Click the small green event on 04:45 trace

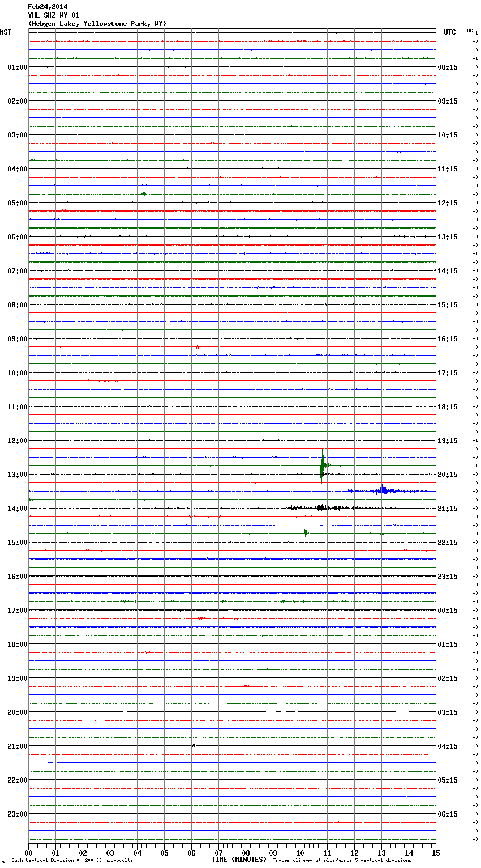click(143, 194)
